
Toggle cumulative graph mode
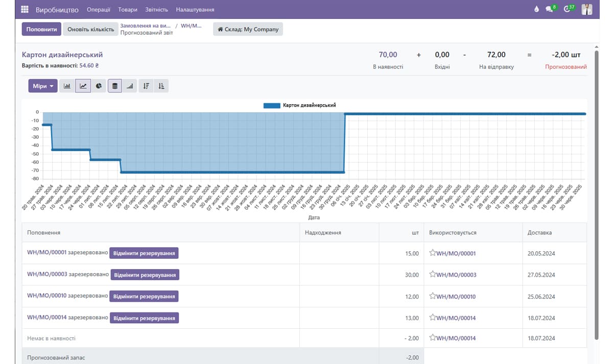tap(130, 86)
